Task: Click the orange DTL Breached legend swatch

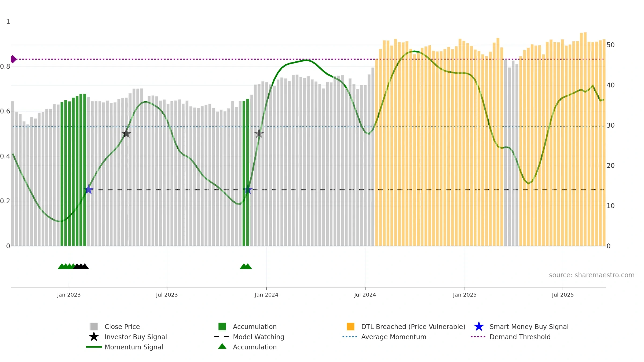Action: pyautogui.click(x=350, y=327)
